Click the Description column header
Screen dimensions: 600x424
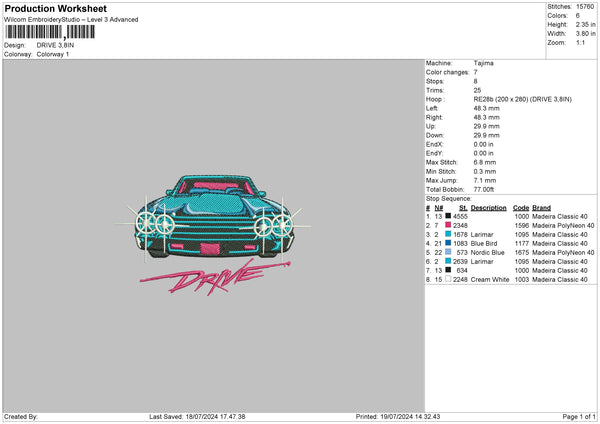click(488, 208)
